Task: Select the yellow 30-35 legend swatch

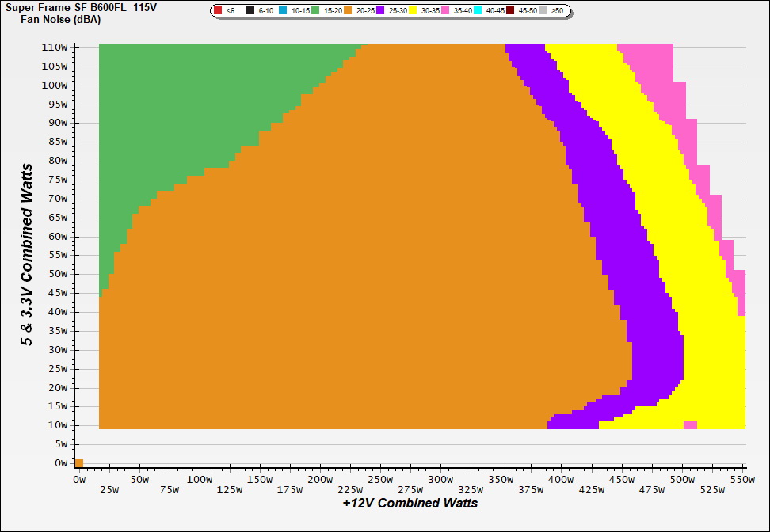Action: tap(413, 11)
